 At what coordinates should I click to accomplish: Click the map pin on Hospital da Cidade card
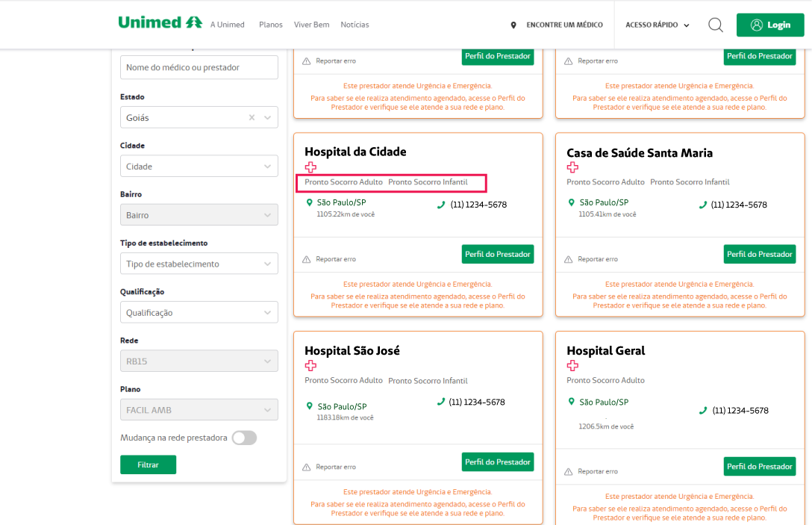tap(310, 202)
